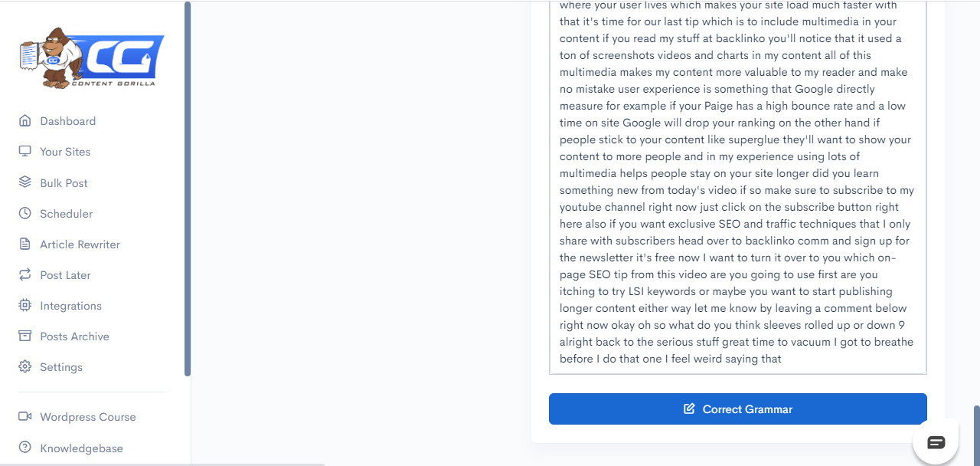Click the WordPress Course video icon
The width and height of the screenshot is (980, 466).
coord(25,416)
